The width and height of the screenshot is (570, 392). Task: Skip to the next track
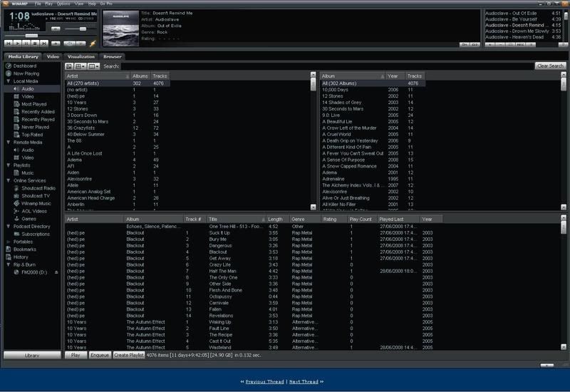coord(44,43)
